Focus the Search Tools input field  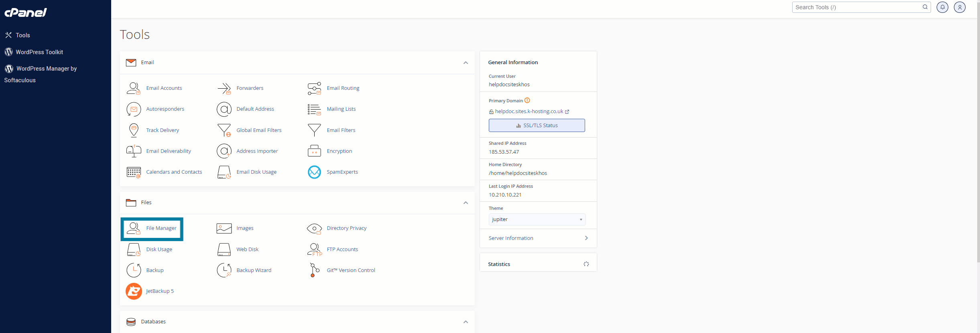pyautogui.click(x=861, y=7)
